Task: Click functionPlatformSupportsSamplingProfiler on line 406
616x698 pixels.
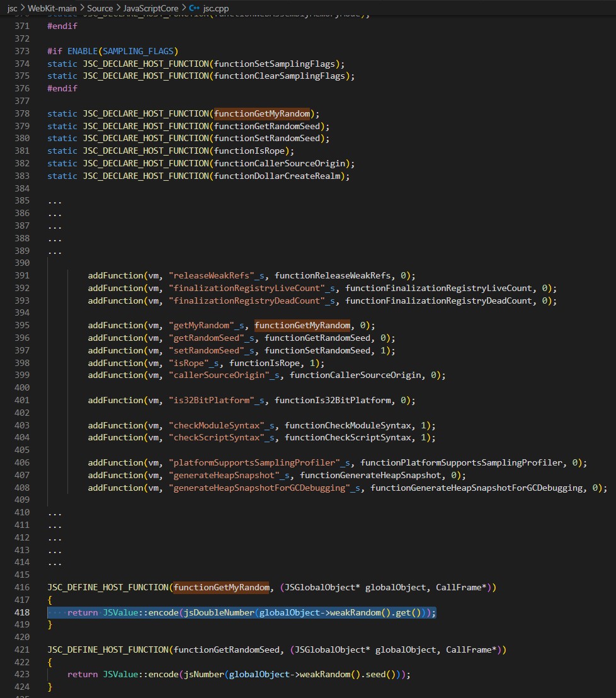Action: (x=461, y=463)
